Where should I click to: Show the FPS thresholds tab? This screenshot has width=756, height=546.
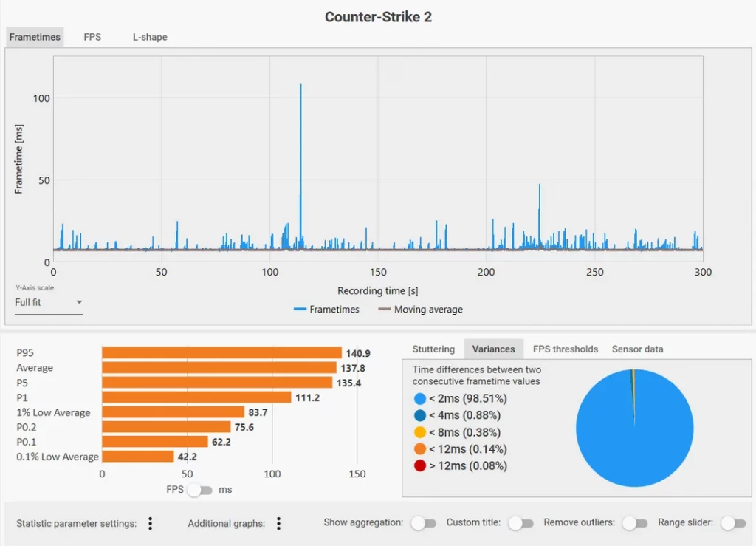(x=565, y=349)
